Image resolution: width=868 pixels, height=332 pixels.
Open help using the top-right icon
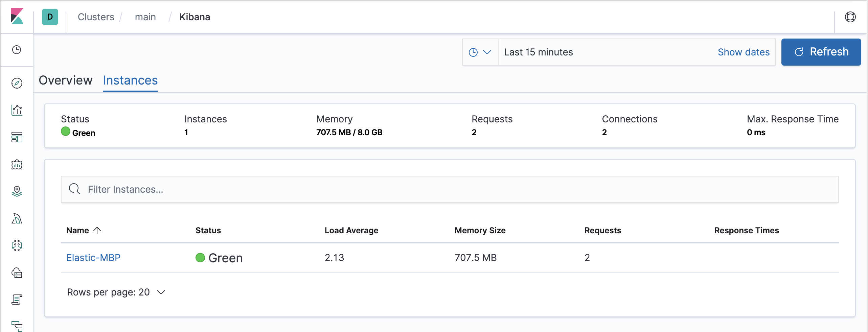point(851,17)
